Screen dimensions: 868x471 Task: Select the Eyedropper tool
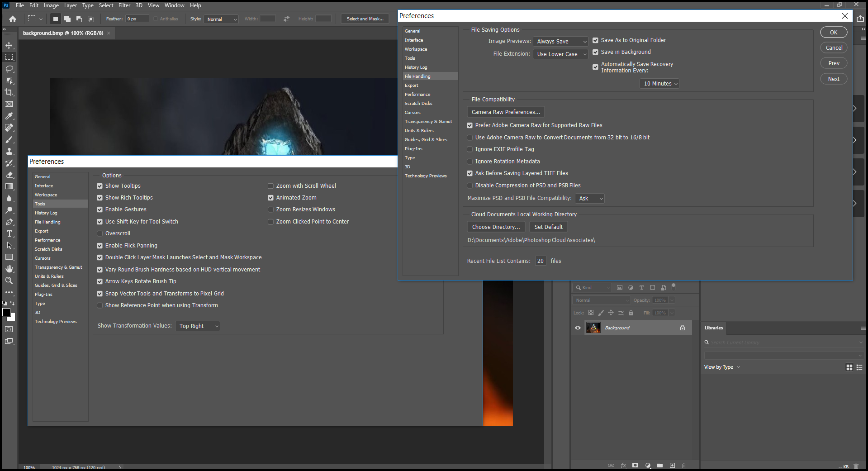[9, 116]
